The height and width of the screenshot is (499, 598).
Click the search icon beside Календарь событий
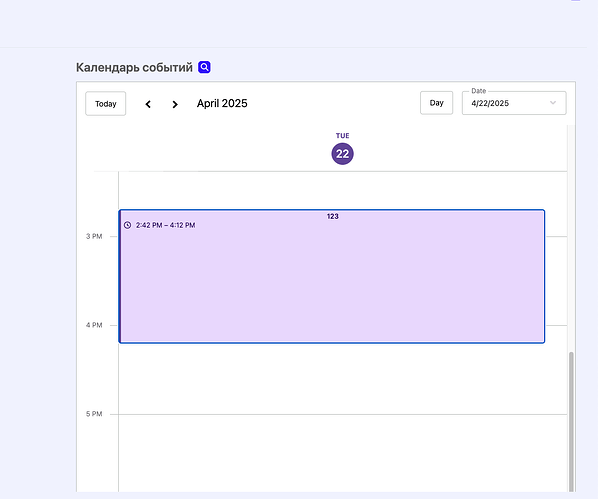pos(204,67)
